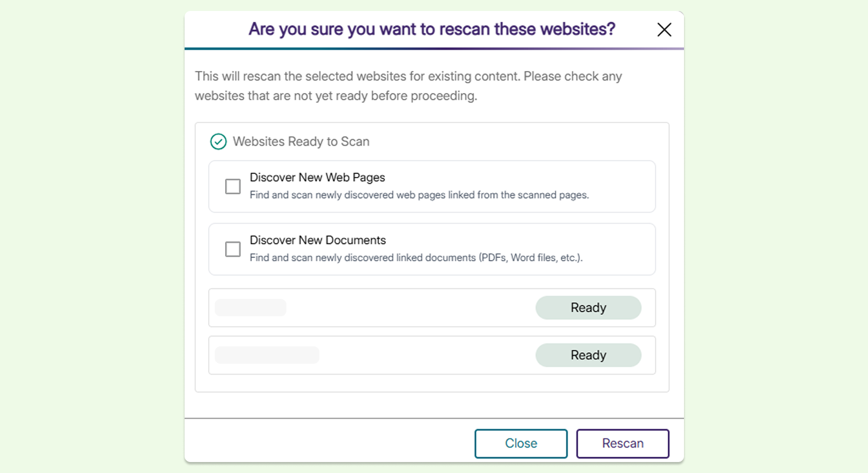Click the newly discovered web pages description
Viewport: 868px width, 473px height.
click(419, 195)
